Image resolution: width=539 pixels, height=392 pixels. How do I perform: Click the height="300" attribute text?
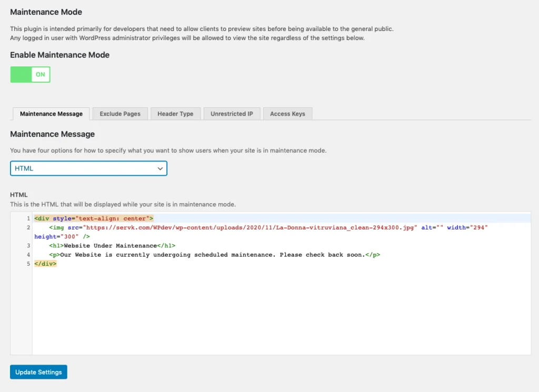(57, 237)
